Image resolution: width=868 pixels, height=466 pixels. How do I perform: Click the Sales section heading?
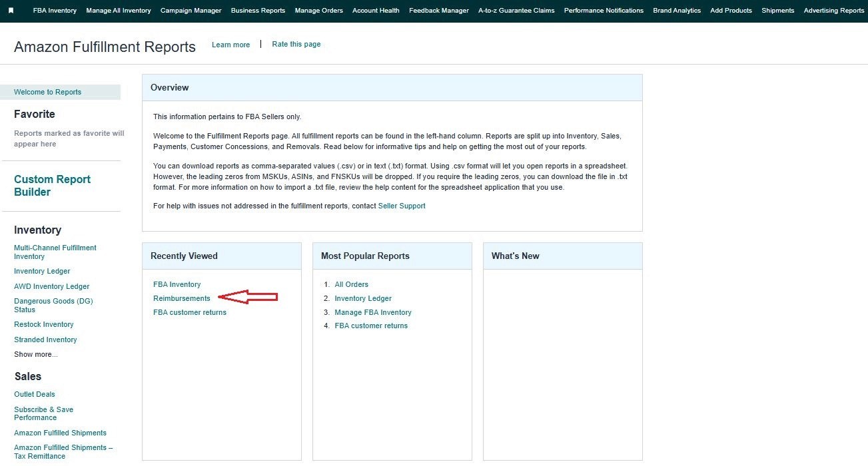click(28, 376)
